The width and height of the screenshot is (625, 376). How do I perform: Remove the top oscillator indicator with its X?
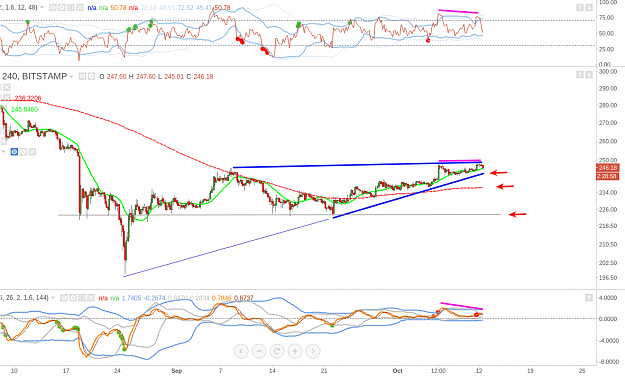80,8
